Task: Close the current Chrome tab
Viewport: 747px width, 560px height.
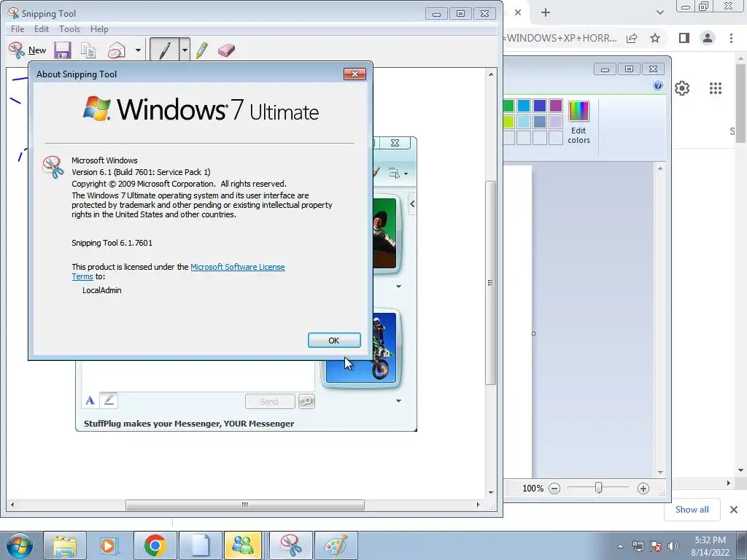Action: coord(518,13)
